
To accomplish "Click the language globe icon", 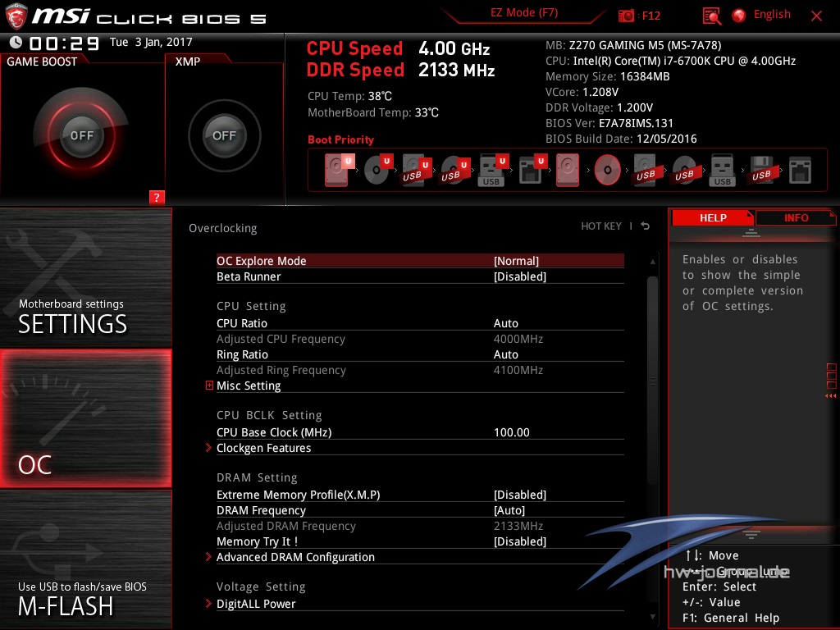I will tap(739, 16).
